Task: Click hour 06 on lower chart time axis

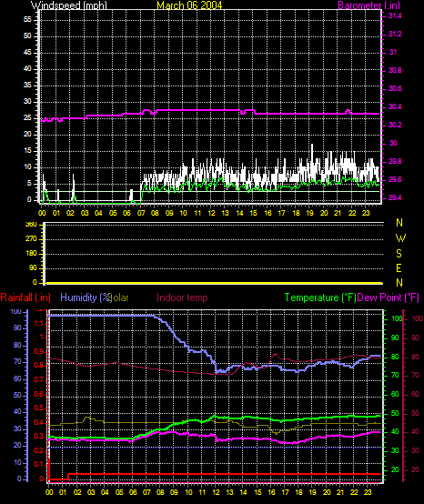Action: (133, 492)
